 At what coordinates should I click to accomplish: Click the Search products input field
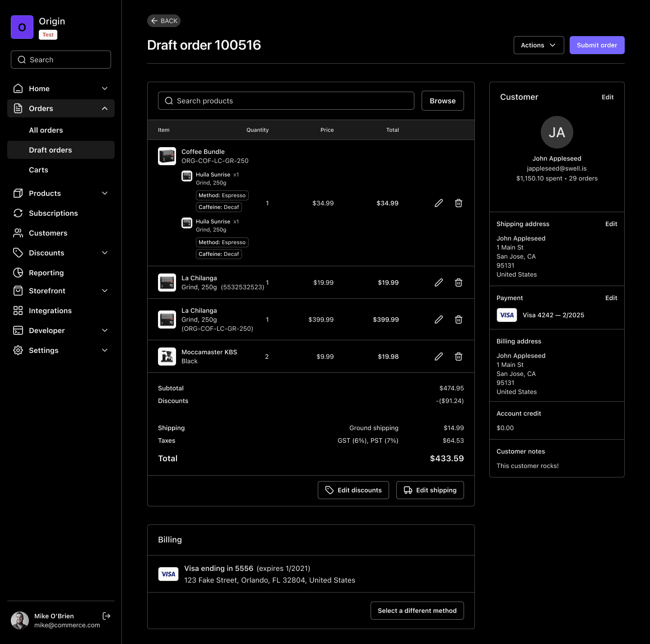tap(286, 100)
